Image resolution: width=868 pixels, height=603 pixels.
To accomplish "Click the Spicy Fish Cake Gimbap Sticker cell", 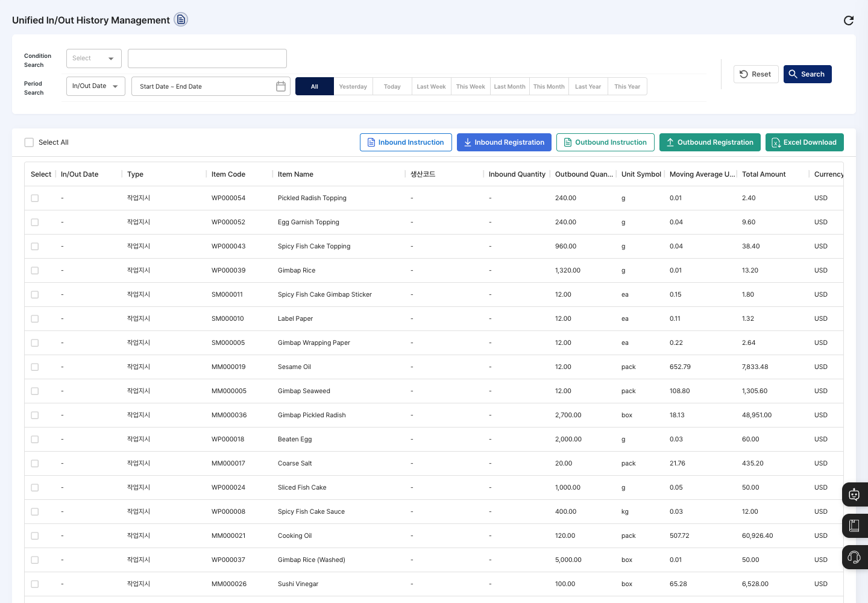I will coord(325,295).
